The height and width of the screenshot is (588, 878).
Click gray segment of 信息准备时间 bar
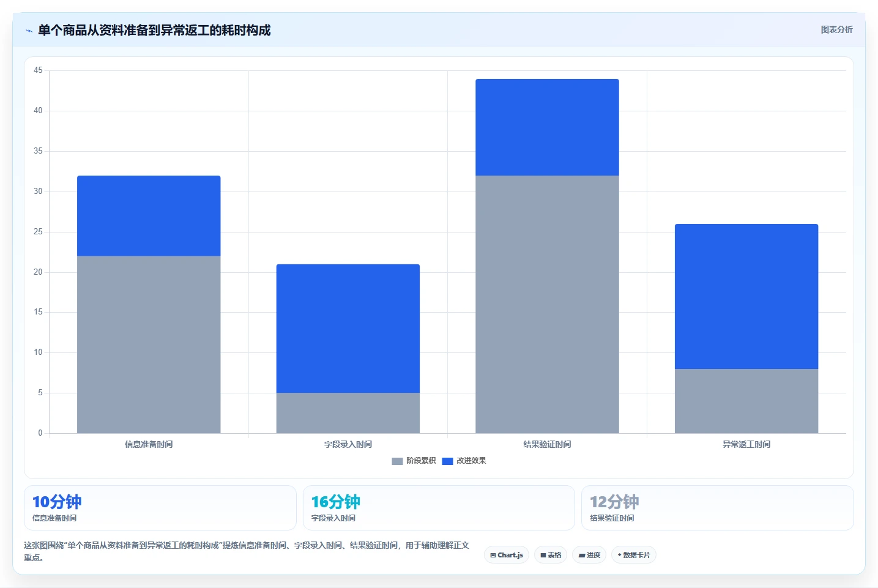pyautogui.click(x=149, y=344)
